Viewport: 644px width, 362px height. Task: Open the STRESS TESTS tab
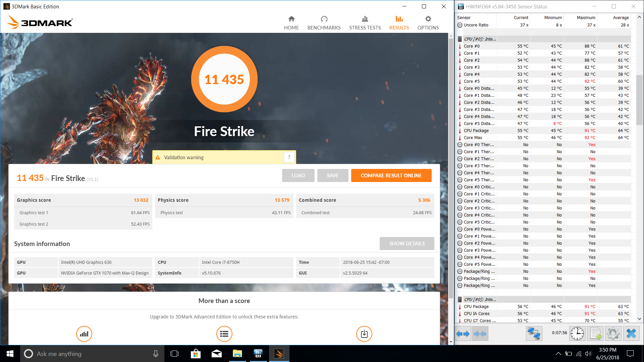(365, 23)
